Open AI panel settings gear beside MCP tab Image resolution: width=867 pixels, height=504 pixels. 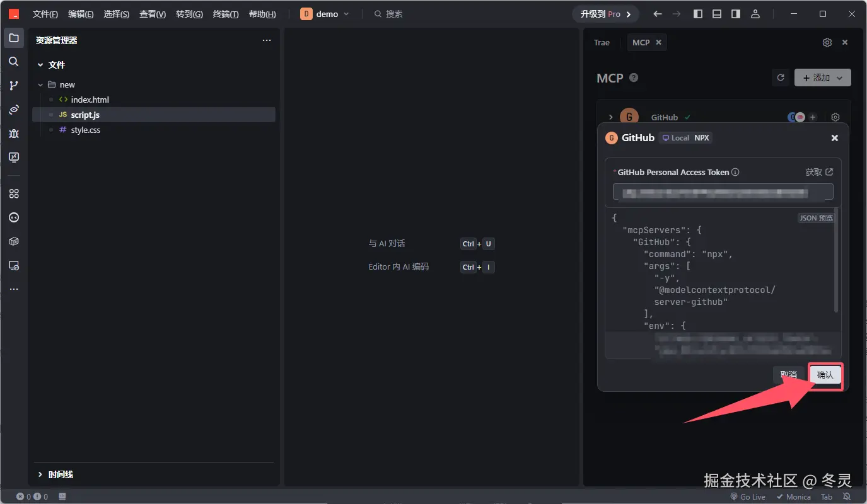coord(827,42)
